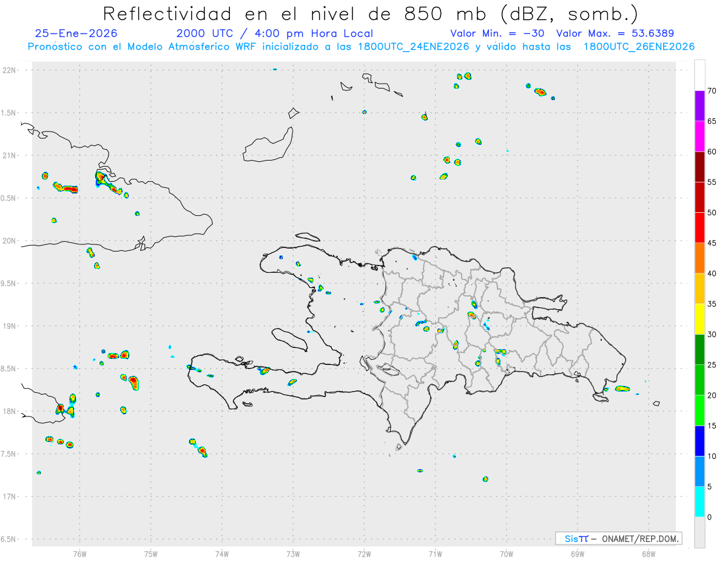728x562 pixels.
Task: Click the gold 35–40 dBZ colorbar segment
Action: pos(699,289)
